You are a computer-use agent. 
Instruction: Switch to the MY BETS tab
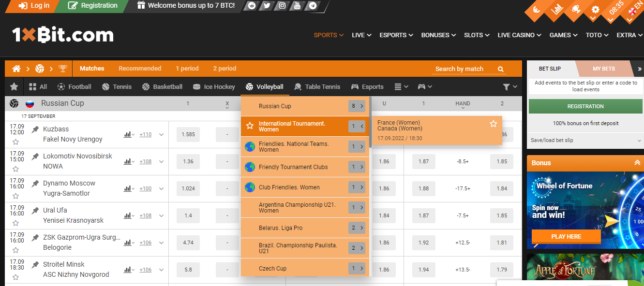pos(604,68)
